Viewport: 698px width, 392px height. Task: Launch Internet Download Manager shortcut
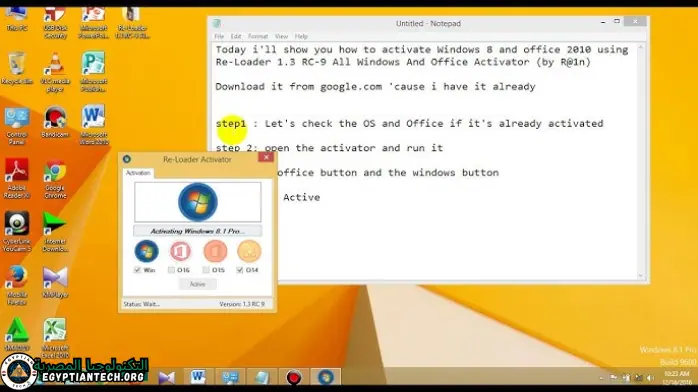click(55, 231)
